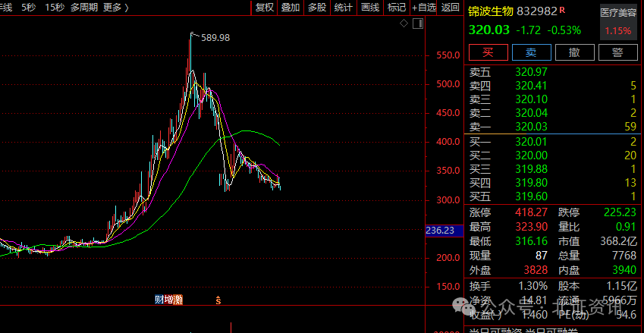Click the 市值 value 368.2亿
This screenshot has height=333, width=644.
pyautogui.click(x=617, y=241)
